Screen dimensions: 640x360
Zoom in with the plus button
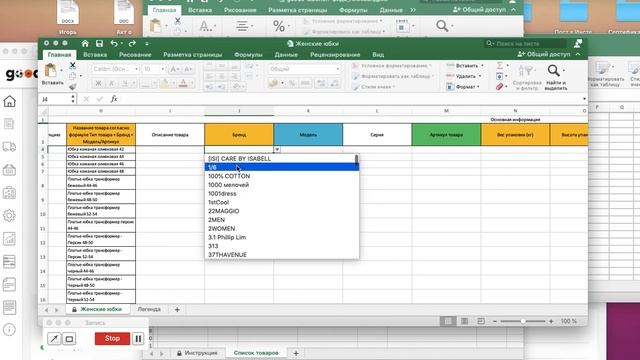point(551,321)
